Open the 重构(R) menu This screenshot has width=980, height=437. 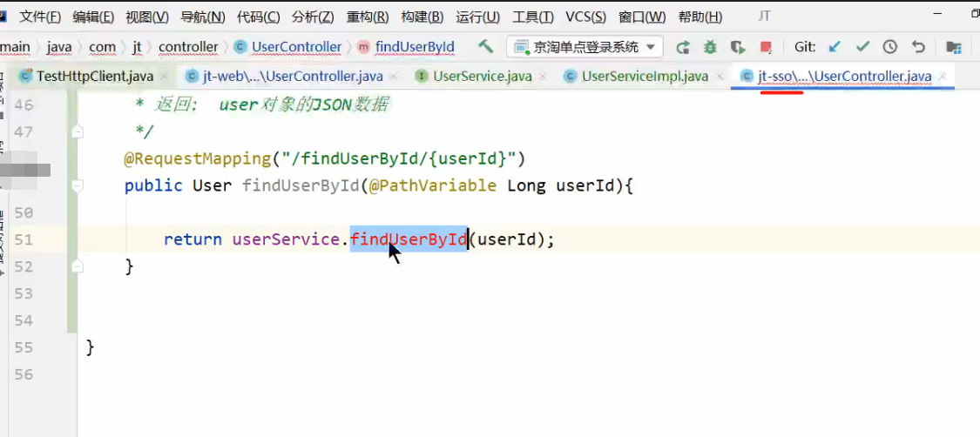368,17
